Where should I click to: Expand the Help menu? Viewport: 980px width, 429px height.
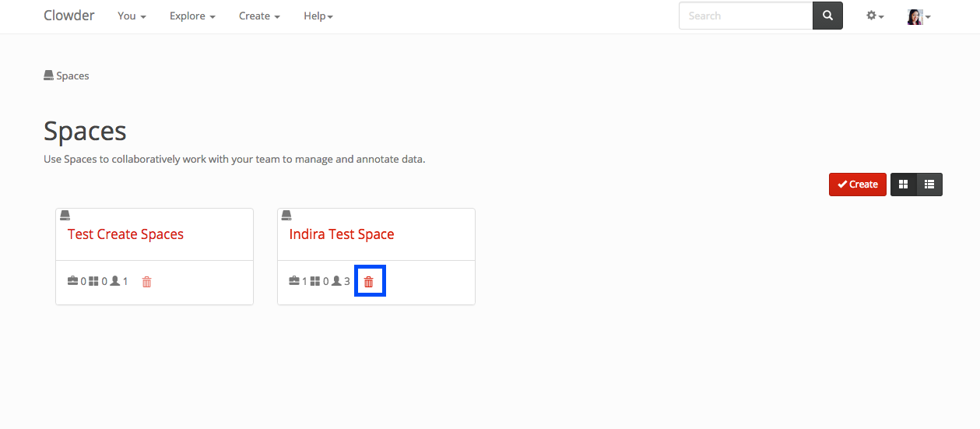(x=318, y=16)
